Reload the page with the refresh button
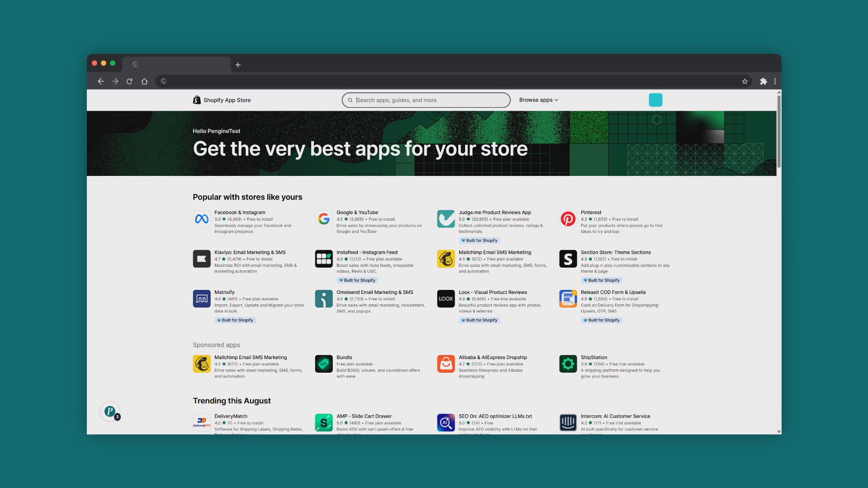The image size is (868, 488). coord(129,81)
